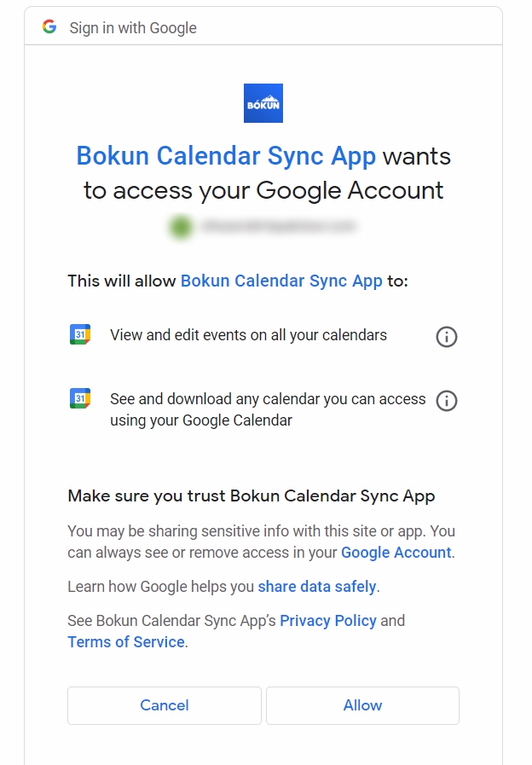
Task: Open Bokun Calendar Sync App link in permissions line
Action: point(281,281)
